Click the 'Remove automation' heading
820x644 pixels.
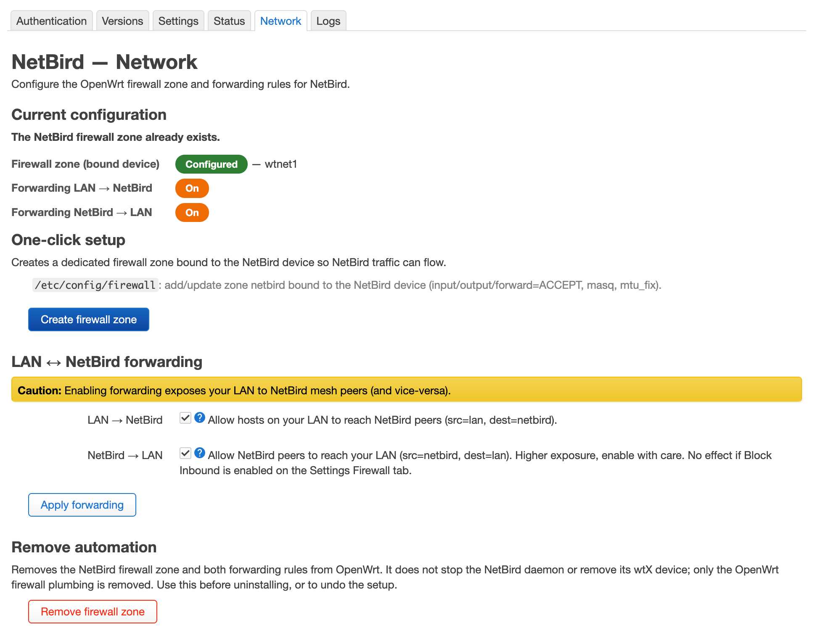pyautogui.click(x=84, y=547)
